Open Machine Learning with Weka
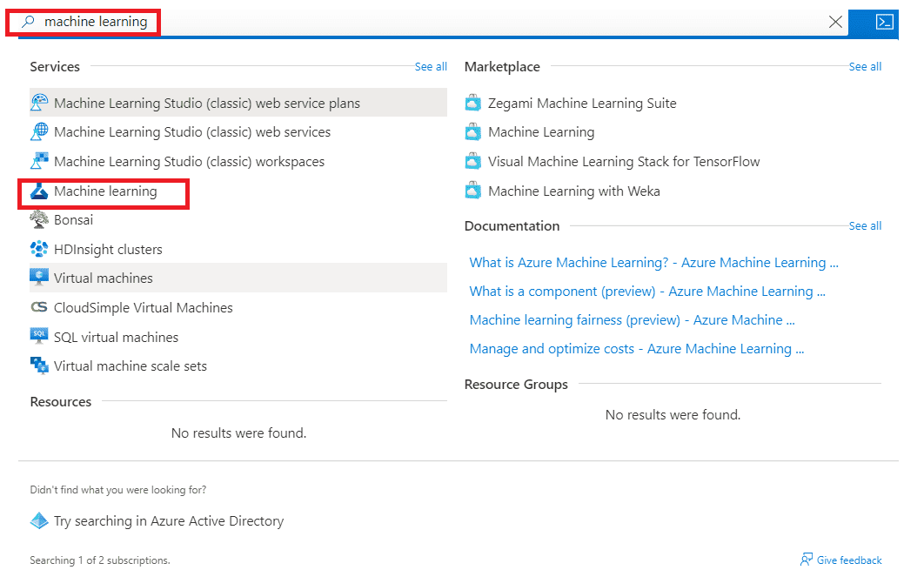This screenshot has height=570, width=924. pos(574,191)
